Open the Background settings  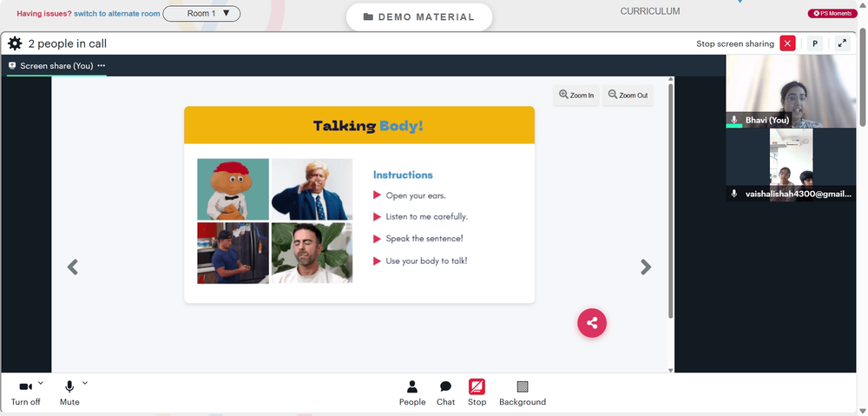click(x=523, y=393)
